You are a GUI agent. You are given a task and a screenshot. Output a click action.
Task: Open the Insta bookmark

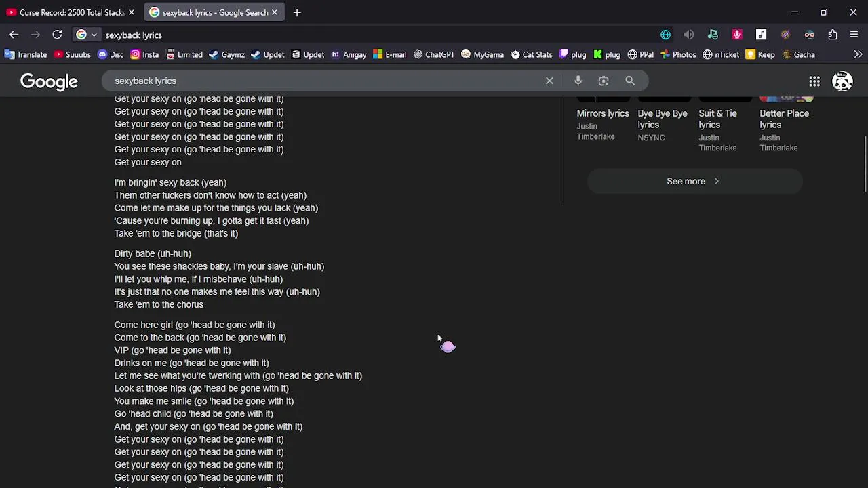144,54
